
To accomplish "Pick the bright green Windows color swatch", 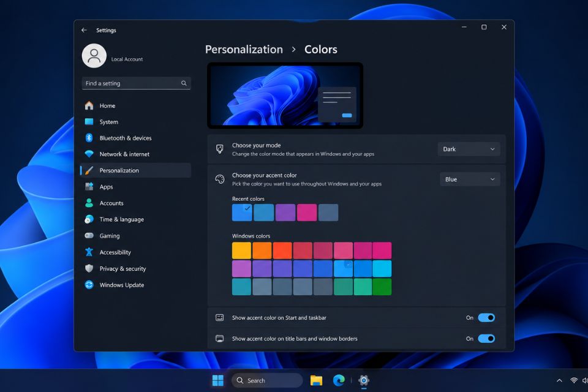I will (x=382, y=287).
